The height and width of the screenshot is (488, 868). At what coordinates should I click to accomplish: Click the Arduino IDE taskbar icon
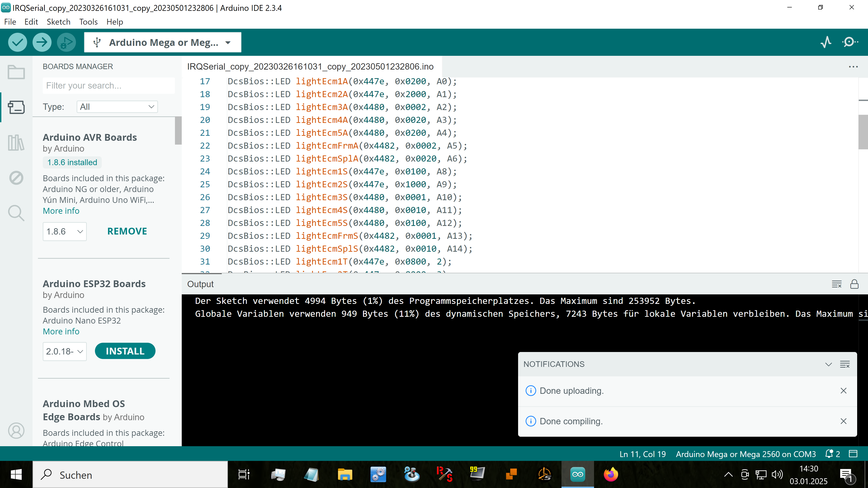coord(578,474)
